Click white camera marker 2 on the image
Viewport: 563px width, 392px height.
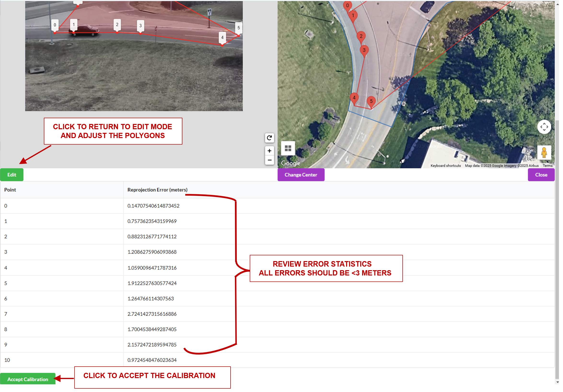118,25
